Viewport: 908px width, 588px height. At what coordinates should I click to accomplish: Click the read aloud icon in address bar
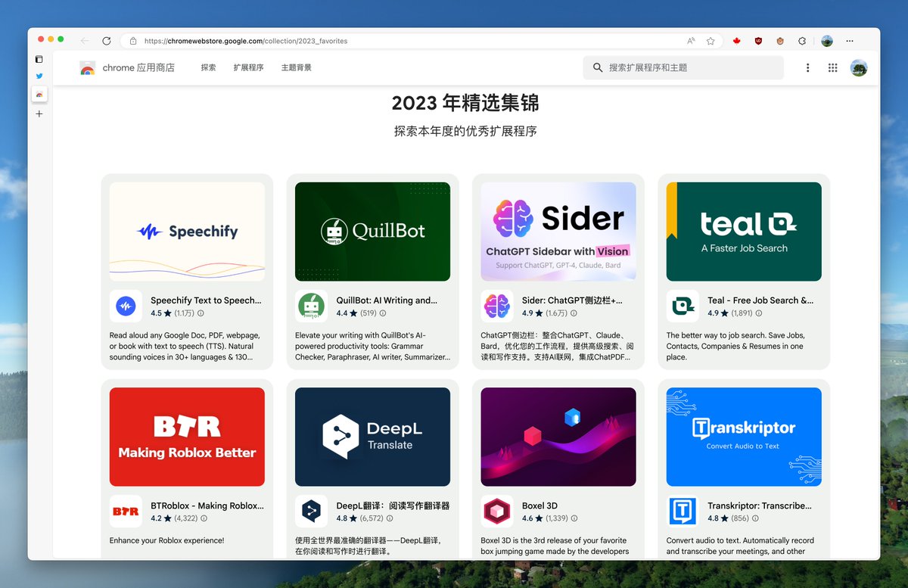tap(691, 41)
